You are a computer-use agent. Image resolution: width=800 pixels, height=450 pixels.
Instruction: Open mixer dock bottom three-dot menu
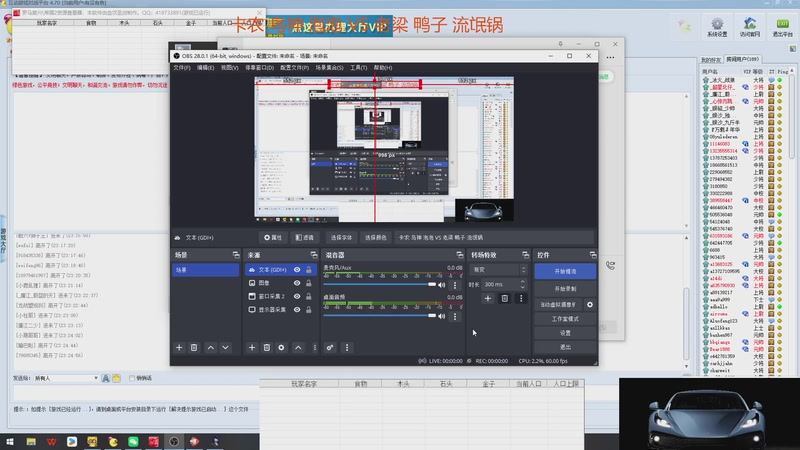(347, 347)
